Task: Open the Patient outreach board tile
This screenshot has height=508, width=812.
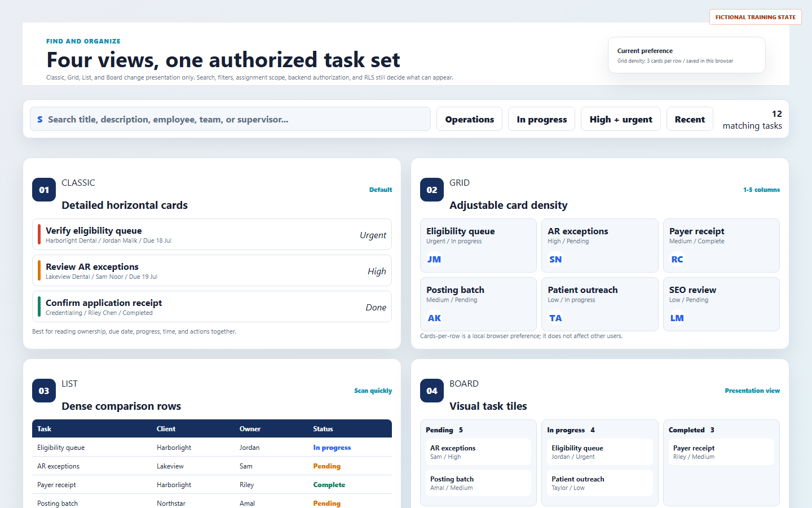Action: [x=599, y=483]
